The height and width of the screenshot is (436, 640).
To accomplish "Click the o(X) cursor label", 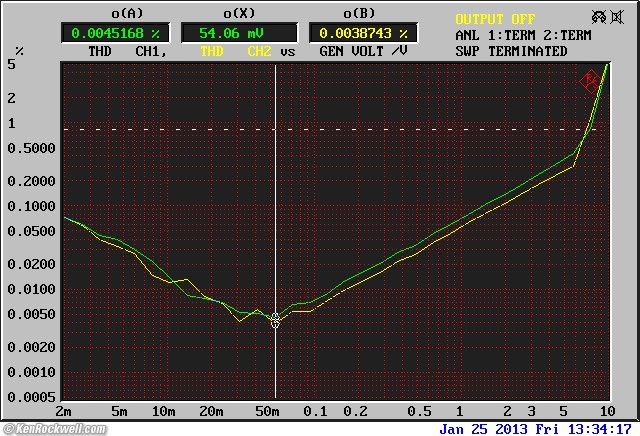I will 239,13.
